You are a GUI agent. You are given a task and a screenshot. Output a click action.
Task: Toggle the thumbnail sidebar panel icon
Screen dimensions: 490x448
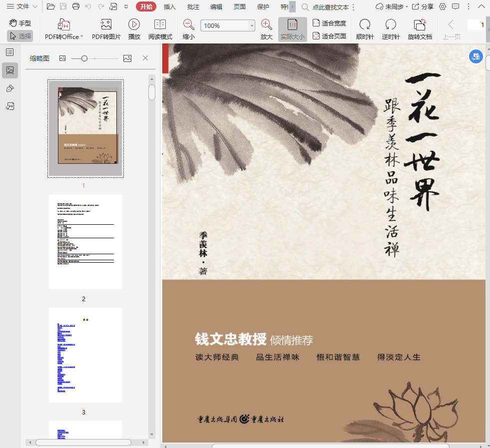point(10,70)
